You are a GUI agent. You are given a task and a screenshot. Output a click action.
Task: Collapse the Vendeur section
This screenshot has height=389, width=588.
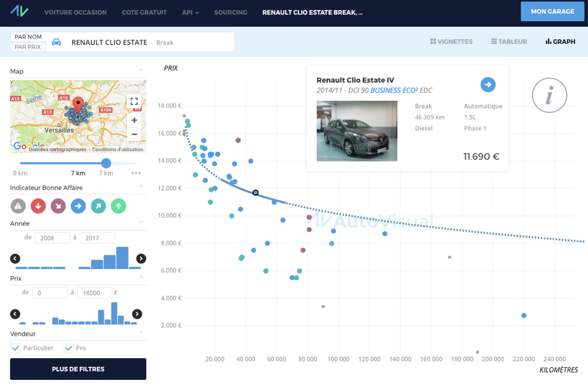pos(141,332)
